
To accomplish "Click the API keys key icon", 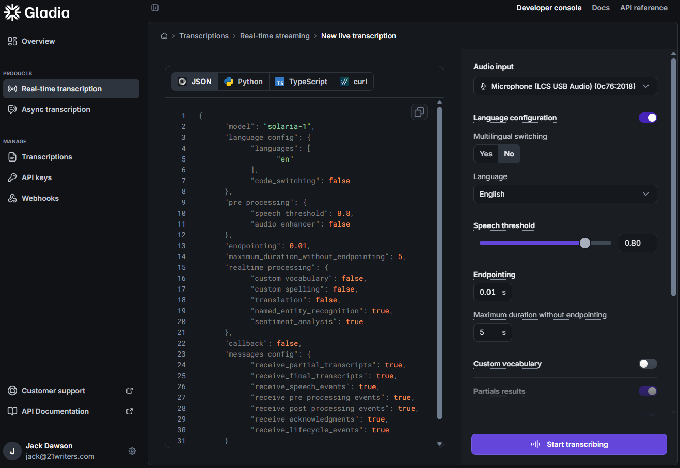I will click(12, 177).
